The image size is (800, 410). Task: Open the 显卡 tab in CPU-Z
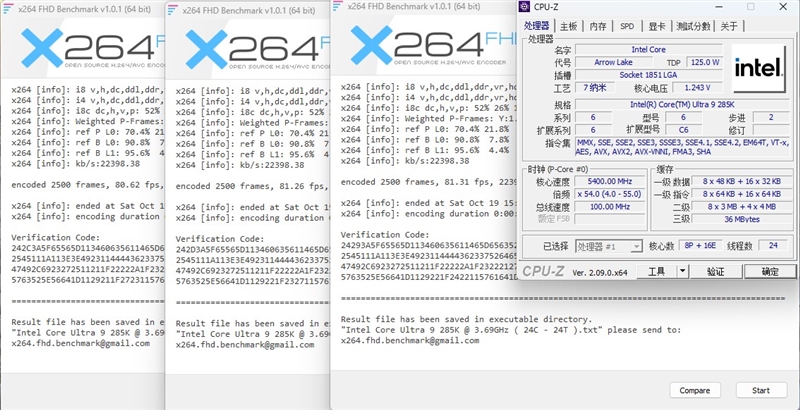[657, 27]
